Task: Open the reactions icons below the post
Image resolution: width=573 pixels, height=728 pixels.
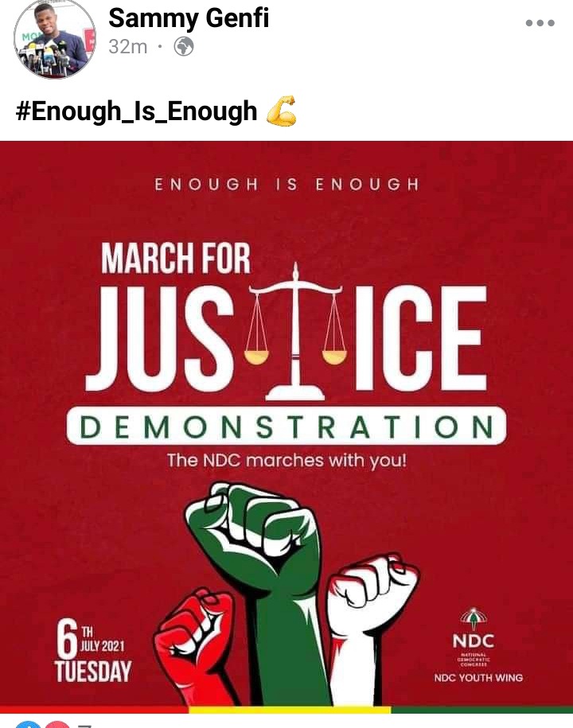Action: pyautogui.click(x=43, y=724)
